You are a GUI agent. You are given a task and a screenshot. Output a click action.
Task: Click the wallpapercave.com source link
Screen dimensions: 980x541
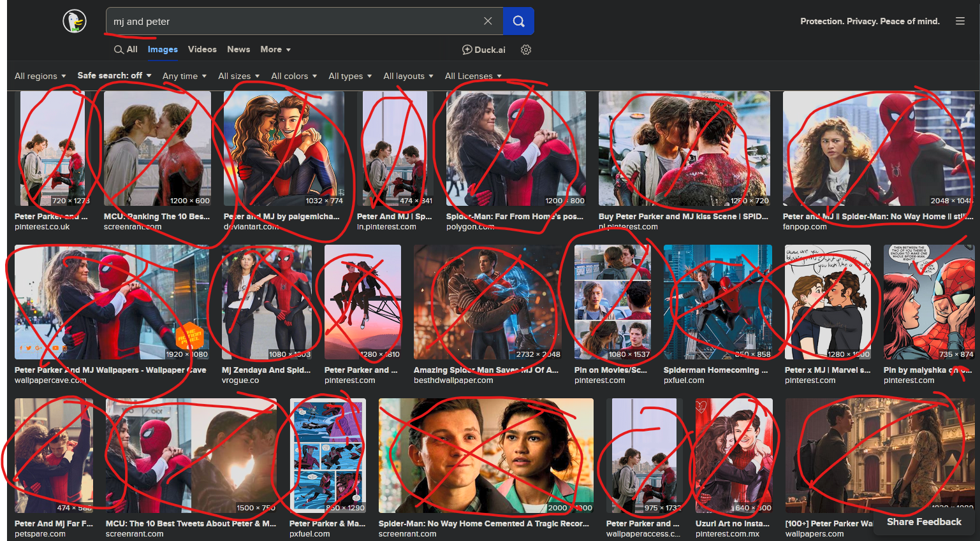pos(50,380)
